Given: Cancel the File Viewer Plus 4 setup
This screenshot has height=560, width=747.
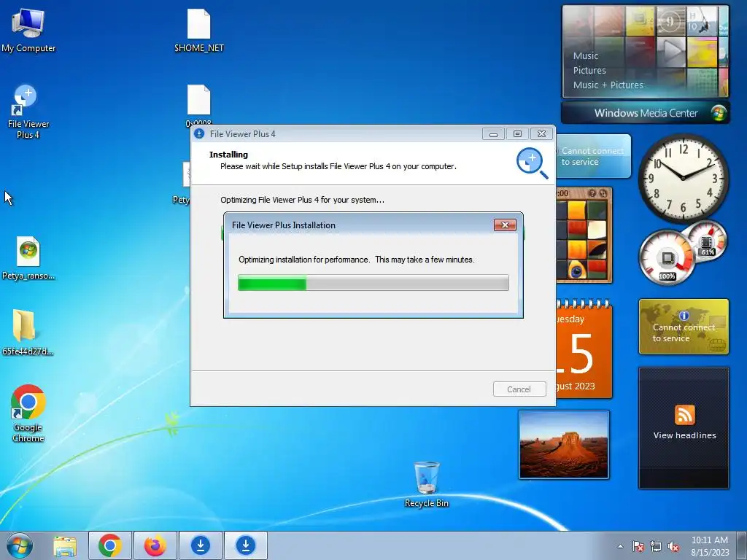Looking at the screenshot, I should [519, 389].
